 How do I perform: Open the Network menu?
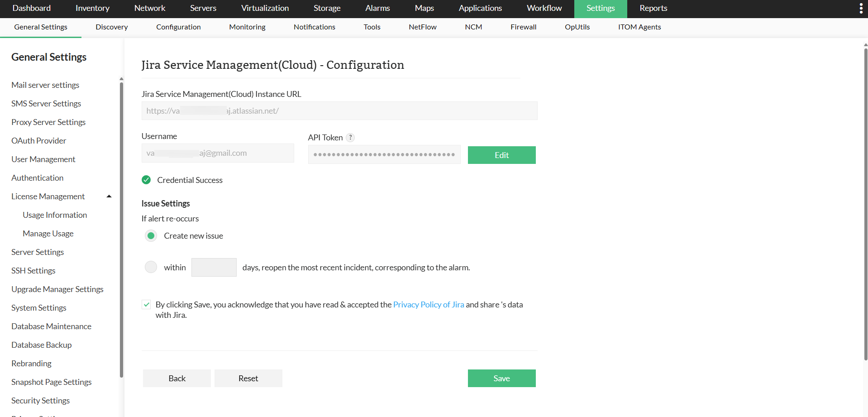click(150, 8)
